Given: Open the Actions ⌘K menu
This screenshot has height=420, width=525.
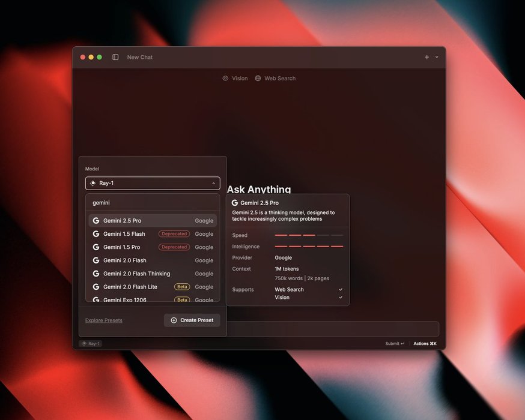Looking at the screenshot, I should click(x=425, y=343).
